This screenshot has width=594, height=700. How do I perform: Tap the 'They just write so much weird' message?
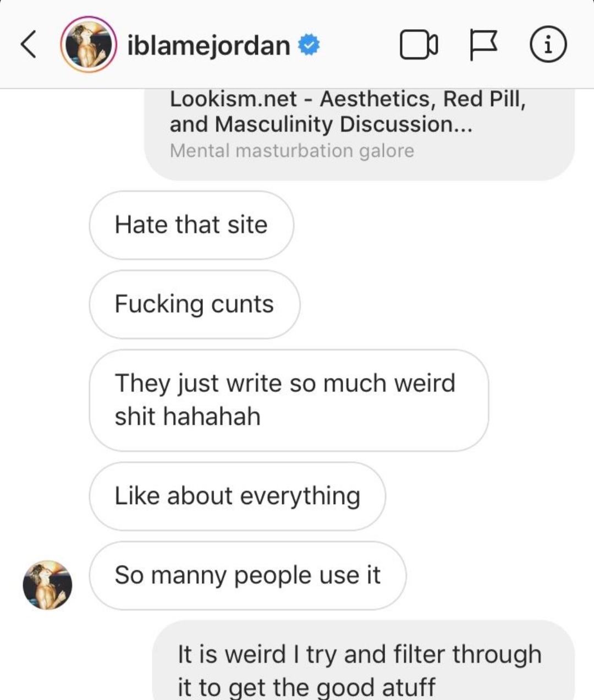point(289,400)
